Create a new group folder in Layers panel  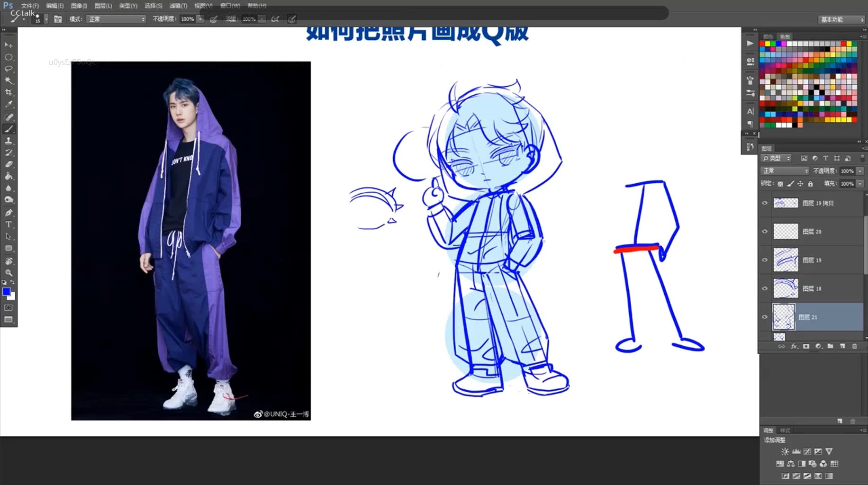(x=830, y=346)
